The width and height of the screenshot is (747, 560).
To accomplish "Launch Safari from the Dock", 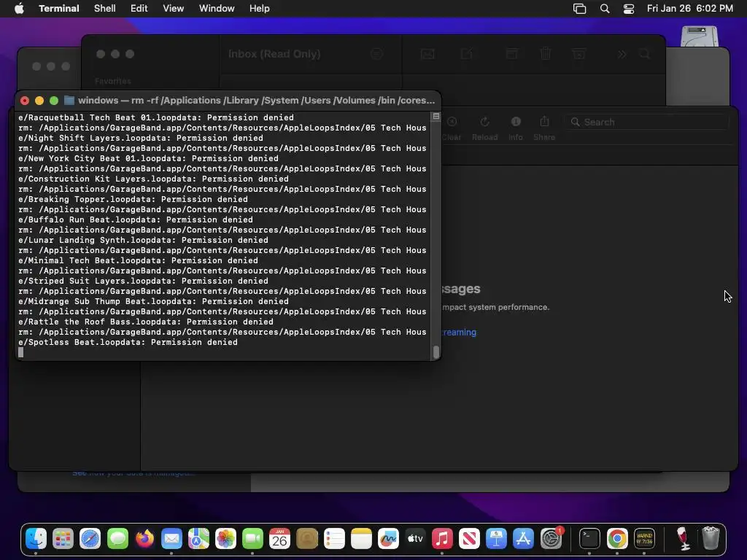I will pos(90,539).
